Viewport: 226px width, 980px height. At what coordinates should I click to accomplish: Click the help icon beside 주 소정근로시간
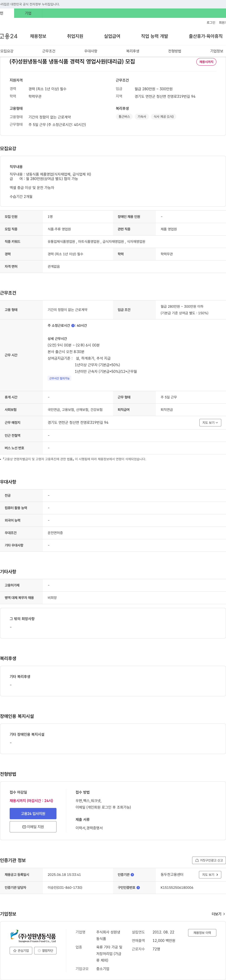[73, 326]
